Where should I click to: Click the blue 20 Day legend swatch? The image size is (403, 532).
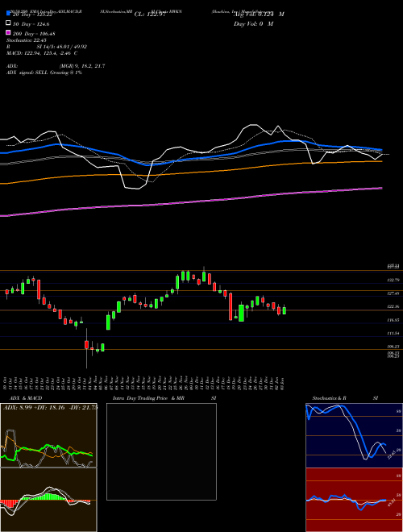[9, 14]
